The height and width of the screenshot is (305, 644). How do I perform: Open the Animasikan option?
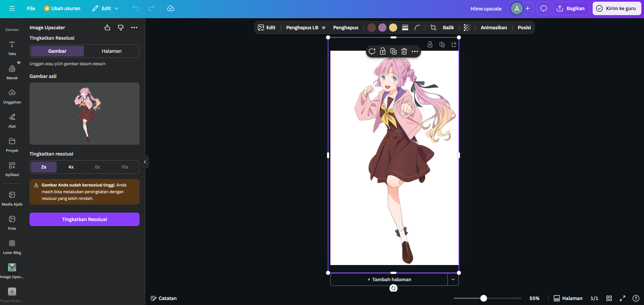point(493,28)
